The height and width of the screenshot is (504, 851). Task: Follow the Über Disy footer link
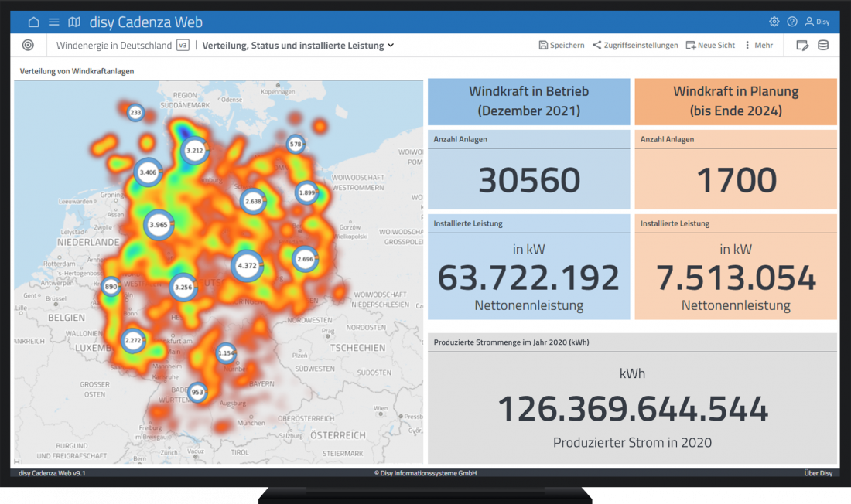(x=818, y=473)
